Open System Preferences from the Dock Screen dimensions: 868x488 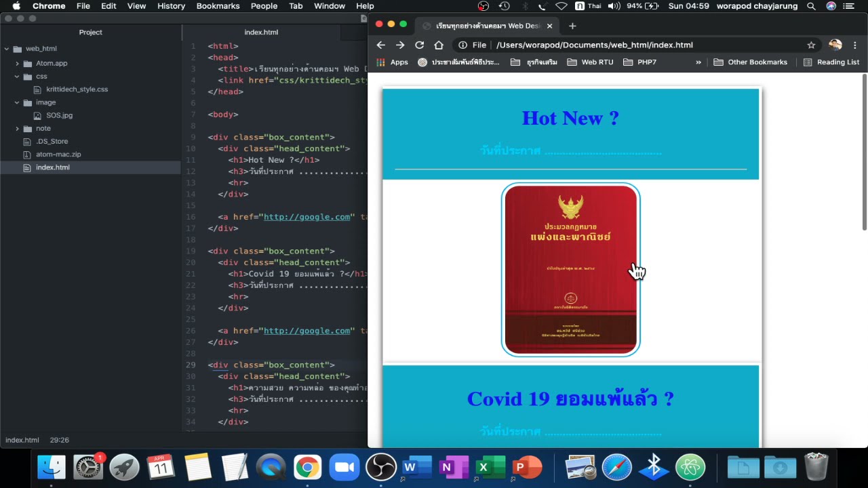(88, 467)
